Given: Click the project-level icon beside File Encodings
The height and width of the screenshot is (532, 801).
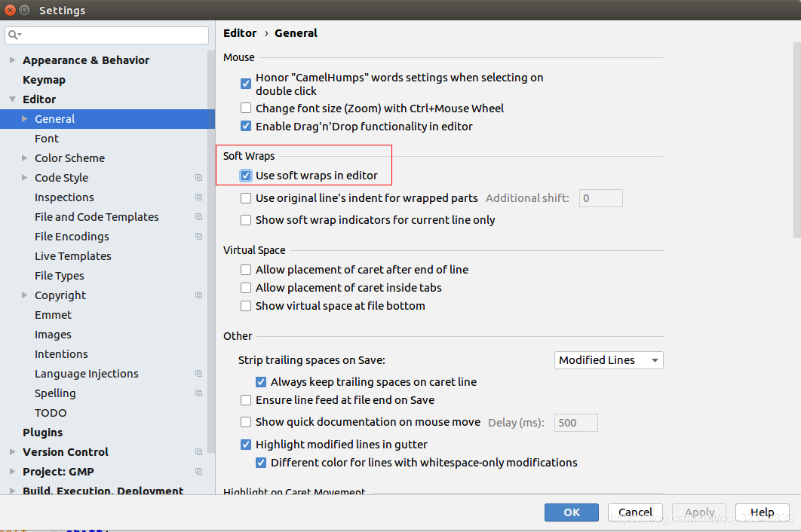Looking at the screenshot, I should [198, 237].
